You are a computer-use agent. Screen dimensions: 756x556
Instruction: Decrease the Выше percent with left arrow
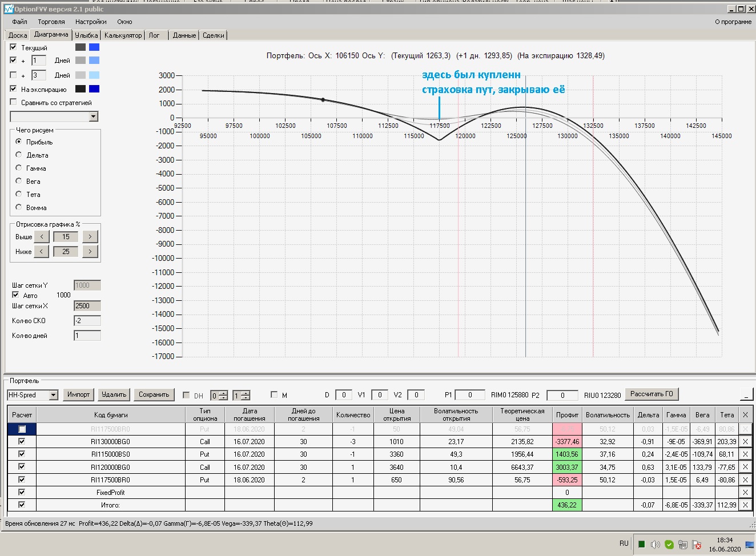(x=42, y=236)
